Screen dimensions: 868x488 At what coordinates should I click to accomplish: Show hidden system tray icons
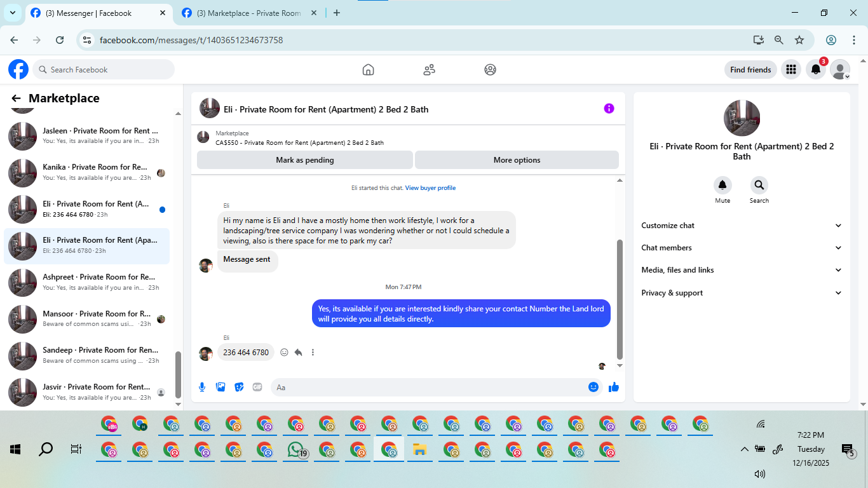pyautogui.click(x=745, y=449)
